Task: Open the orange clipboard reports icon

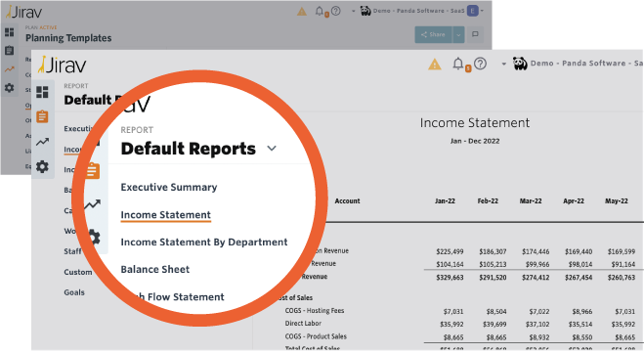Action: [x=42, y=116]
